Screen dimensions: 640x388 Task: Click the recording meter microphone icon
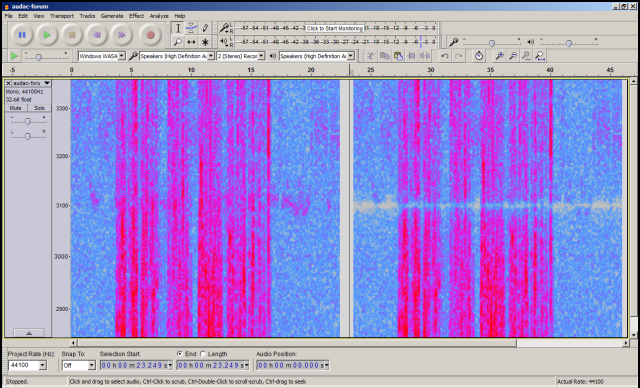pyautogui.click(x=224, y=28)
